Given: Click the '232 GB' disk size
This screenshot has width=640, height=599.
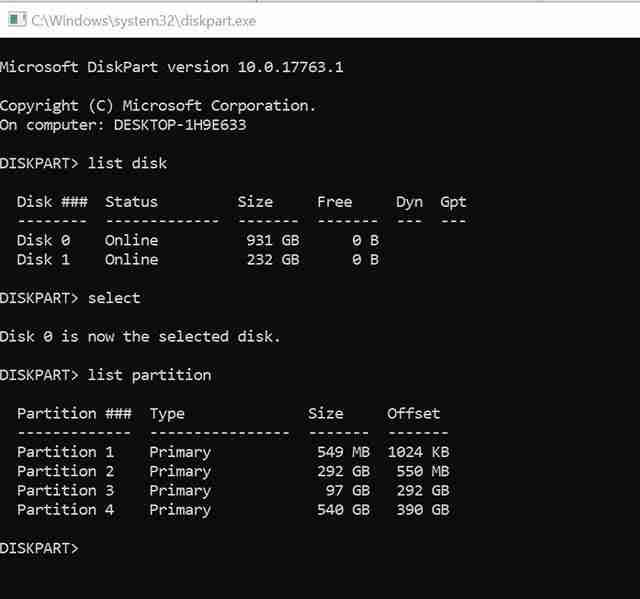Looking at the screenshot, I should click(x=273, y=260).
